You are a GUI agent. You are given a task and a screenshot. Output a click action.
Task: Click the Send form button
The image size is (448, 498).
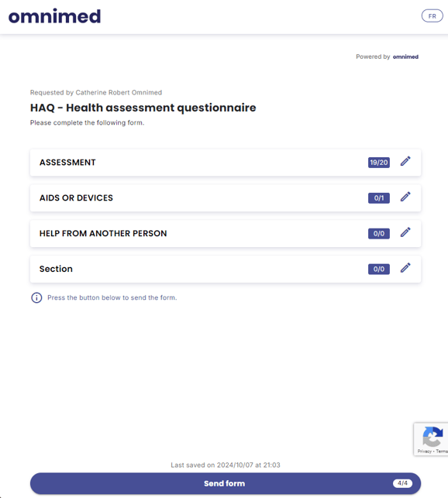226,483
